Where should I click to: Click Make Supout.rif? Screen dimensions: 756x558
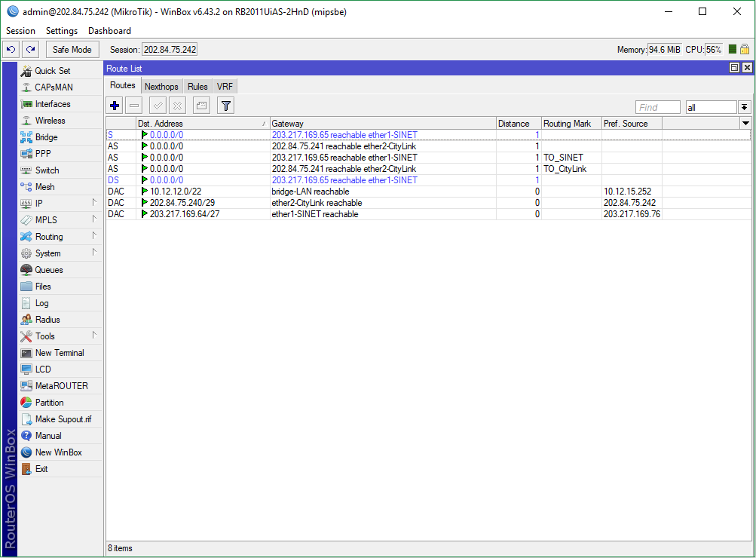pyautogui.click(x=60, y=419)
